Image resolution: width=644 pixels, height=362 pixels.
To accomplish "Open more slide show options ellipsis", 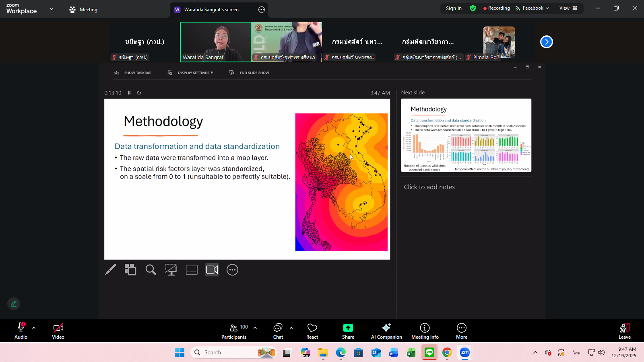I will click(x=232, y=269).
